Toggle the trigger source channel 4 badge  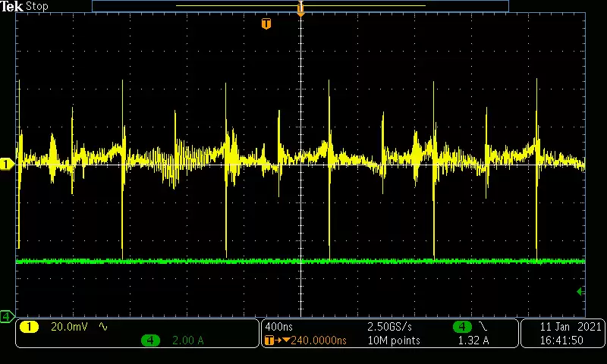pos(461,327)
